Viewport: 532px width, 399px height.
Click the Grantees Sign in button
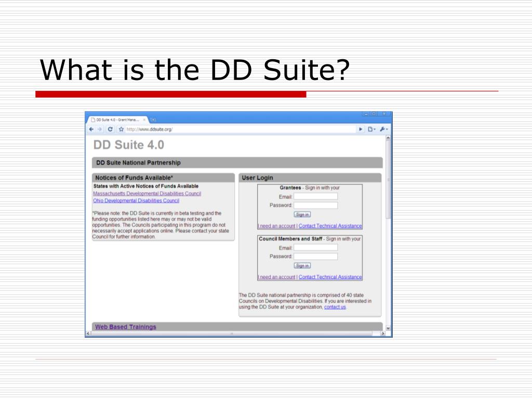pos(302,215)
